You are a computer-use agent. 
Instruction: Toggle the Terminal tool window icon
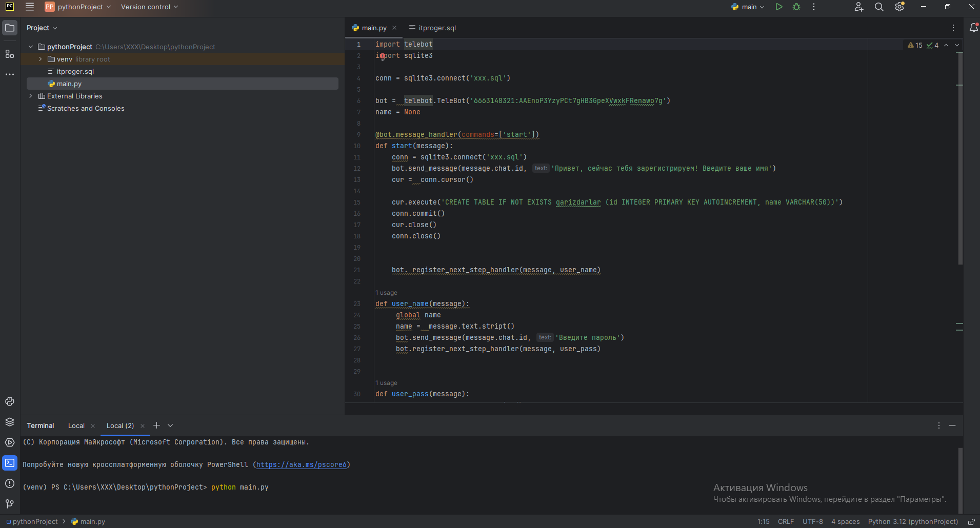(10, 463)
